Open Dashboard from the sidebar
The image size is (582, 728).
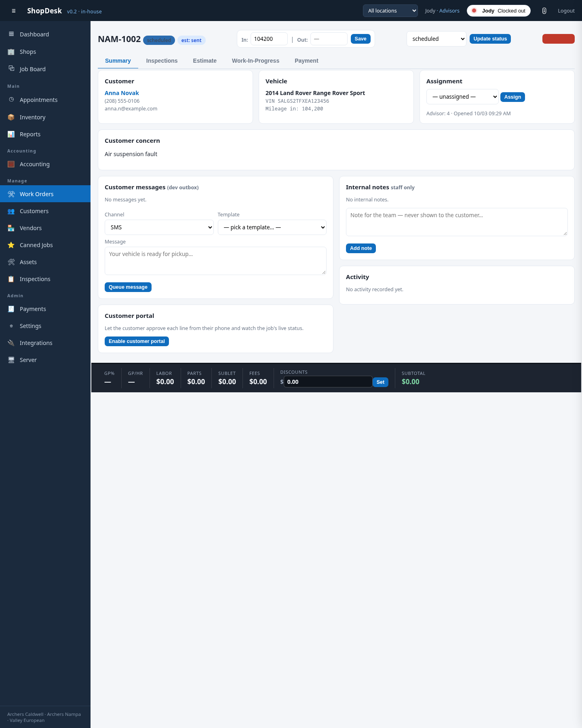coord(45,34)
